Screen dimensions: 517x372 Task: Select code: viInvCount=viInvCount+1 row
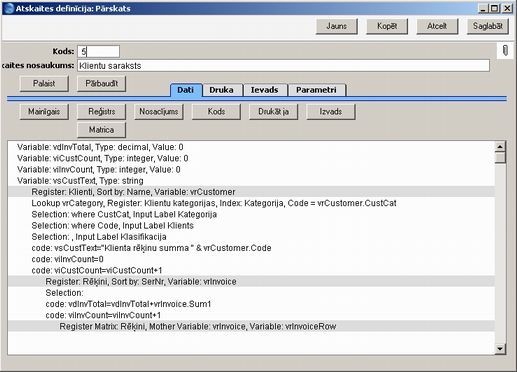[x=251, y=315]
